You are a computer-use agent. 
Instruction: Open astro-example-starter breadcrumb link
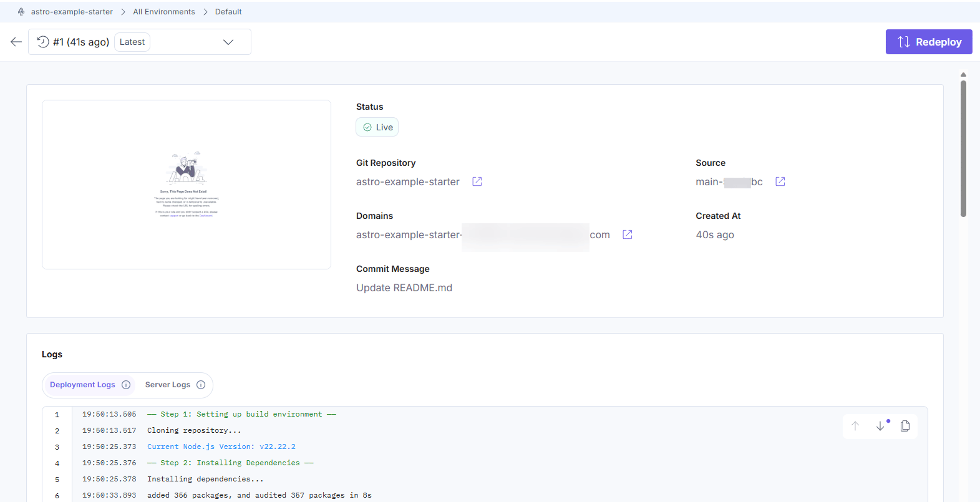pos(72,12)
